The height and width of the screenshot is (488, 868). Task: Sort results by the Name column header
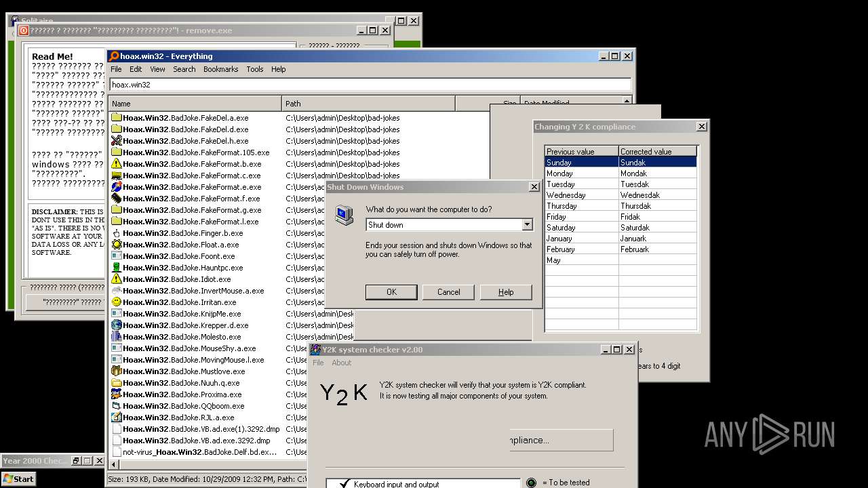195,104
